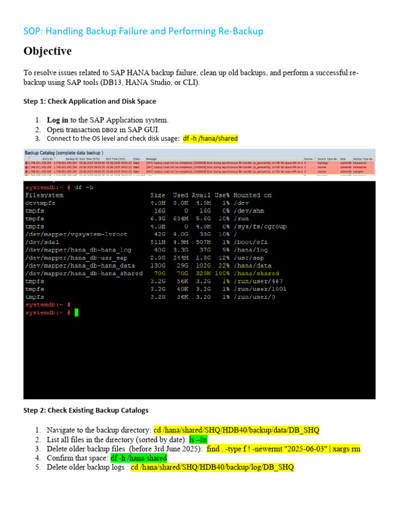This screenshot has width=399, height=532.
Task: Click the highlighted 'df -h /hana/shared' command in Step 1
Action: pos(210,138)
